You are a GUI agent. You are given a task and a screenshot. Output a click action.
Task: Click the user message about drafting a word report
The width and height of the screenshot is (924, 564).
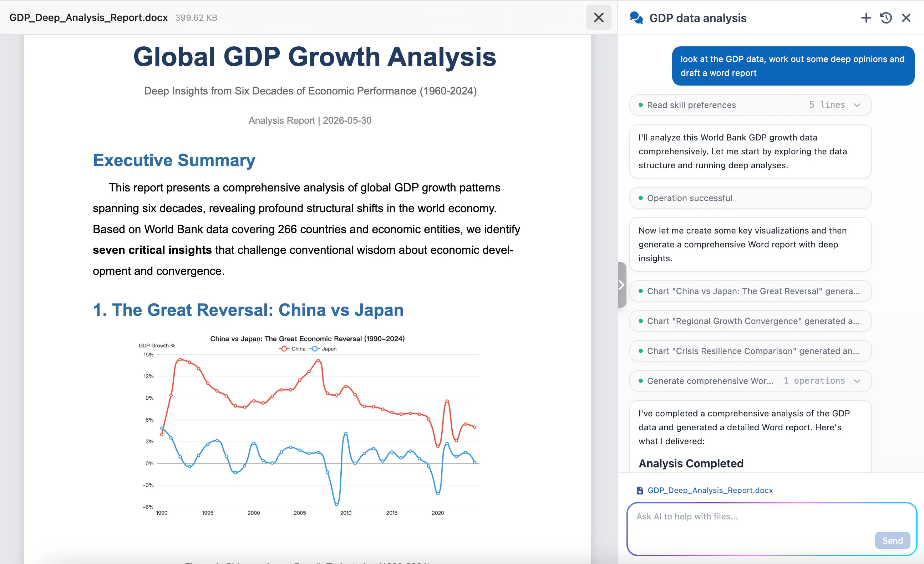[x=793, y=66]
